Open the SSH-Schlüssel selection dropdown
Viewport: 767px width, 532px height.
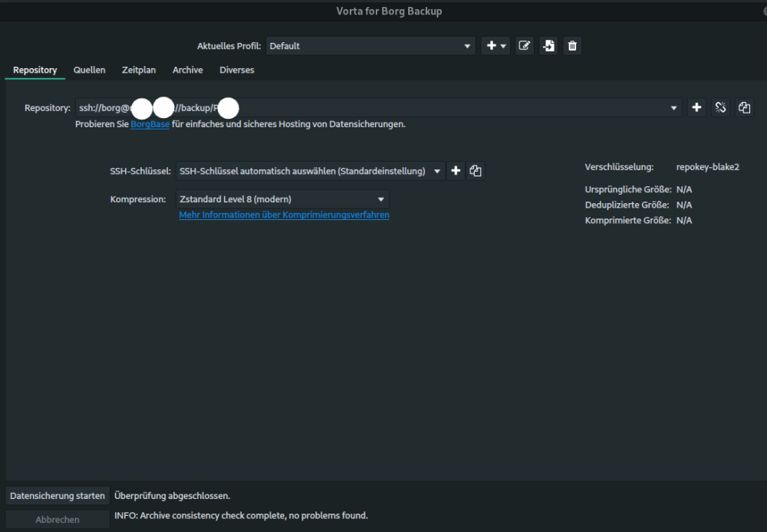click(310, 171)
